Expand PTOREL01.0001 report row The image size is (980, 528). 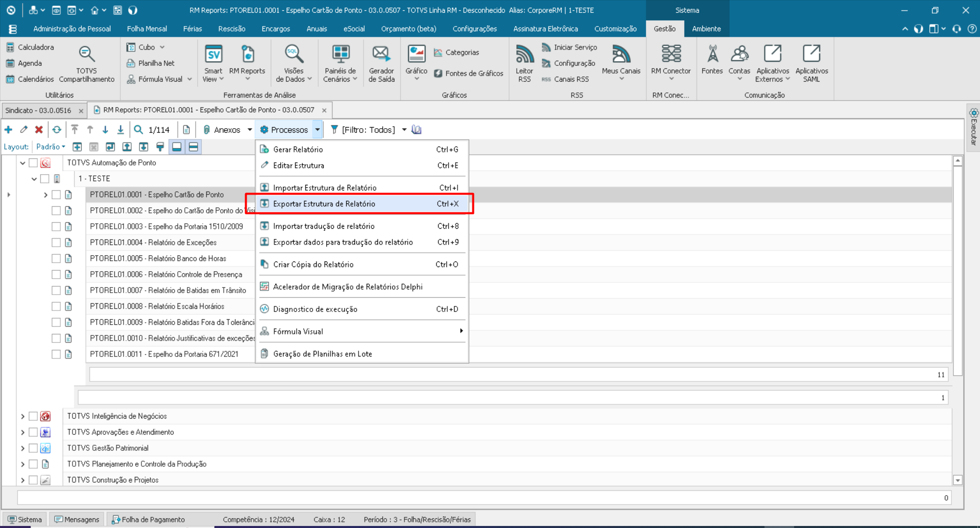coord(45,195)
